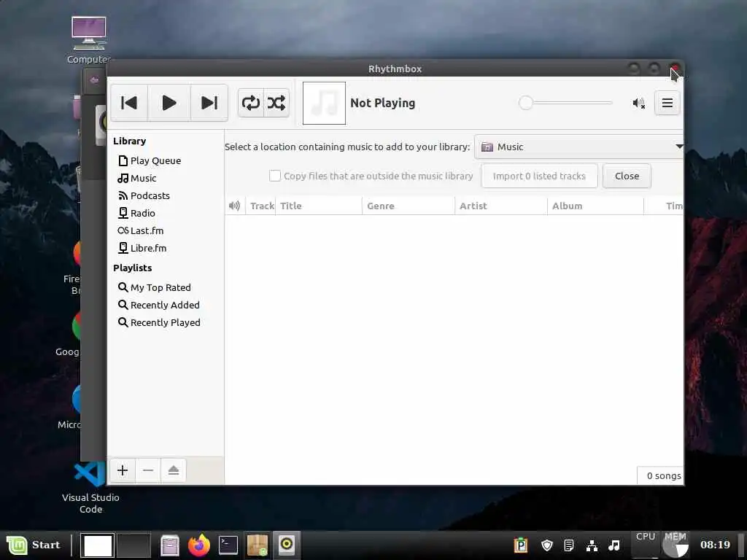Click Import 0 listed tracks button

(x=539, y=176)
